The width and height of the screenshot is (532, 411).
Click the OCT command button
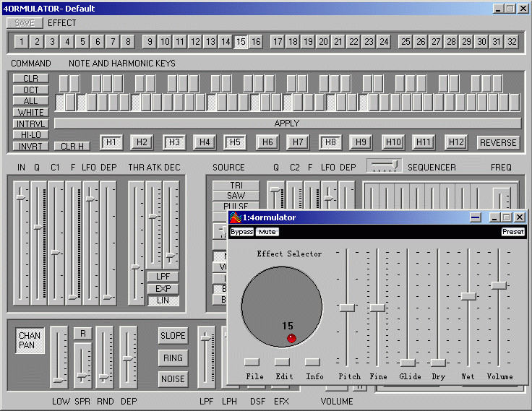31,90
